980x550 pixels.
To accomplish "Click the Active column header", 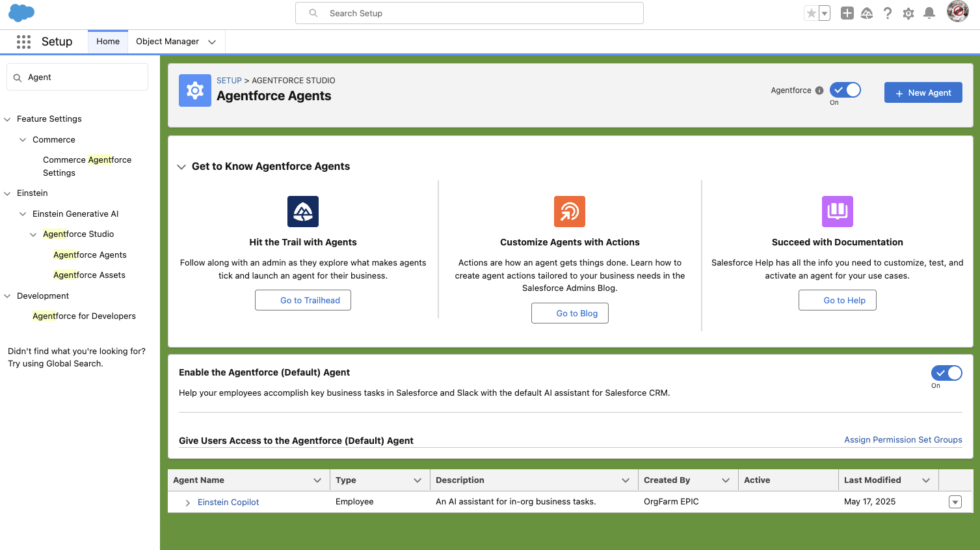I will point(788,480).
